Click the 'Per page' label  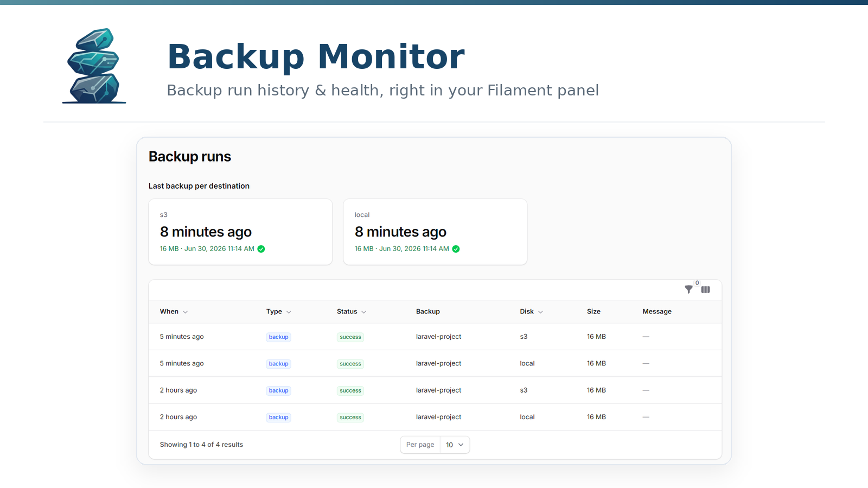420,445
